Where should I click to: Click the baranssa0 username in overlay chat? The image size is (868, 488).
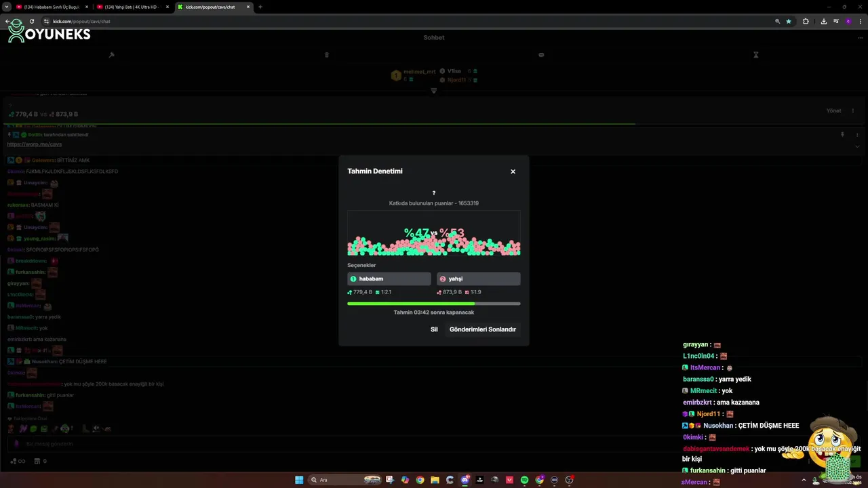[698, 380]
